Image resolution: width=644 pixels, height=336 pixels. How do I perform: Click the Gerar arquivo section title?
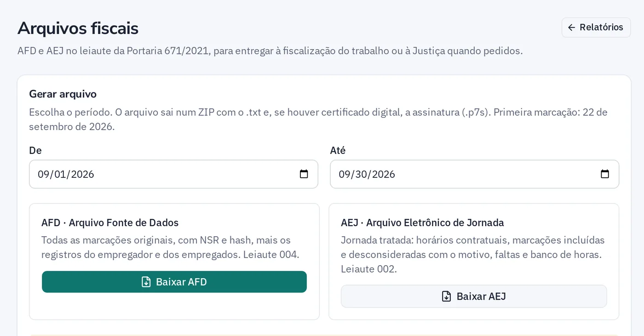63,94
